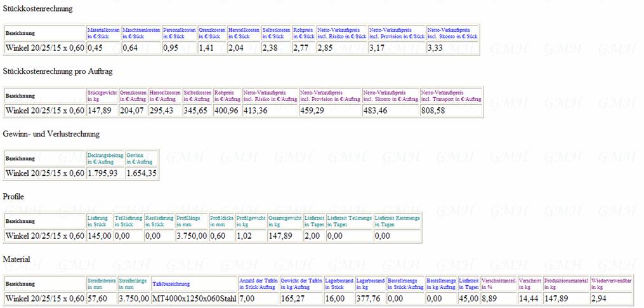644x308 pixels.
Task: Click the heading Stückkostenrechnung pro Auftrag
Action: (58, 71)
